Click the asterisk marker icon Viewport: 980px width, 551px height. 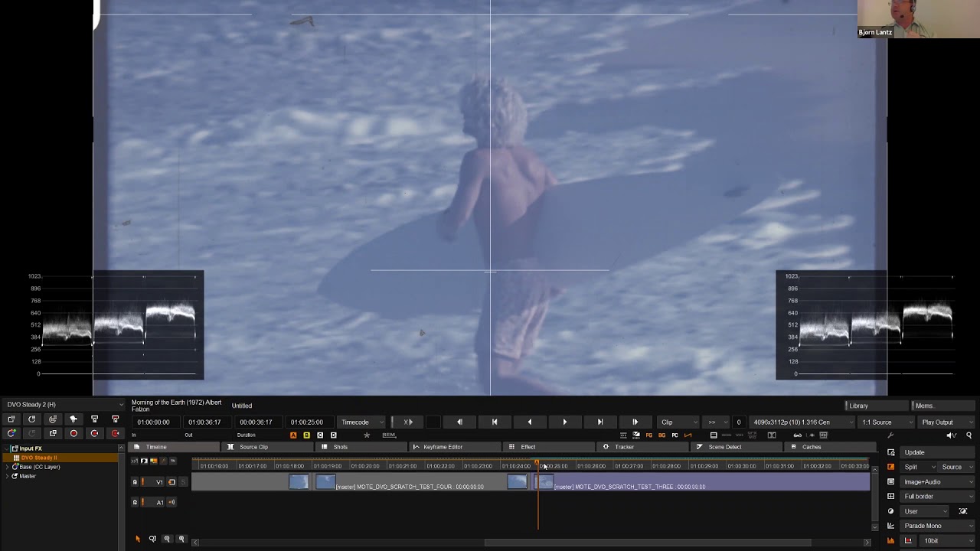pyautogui.click(x=367, y=435)
